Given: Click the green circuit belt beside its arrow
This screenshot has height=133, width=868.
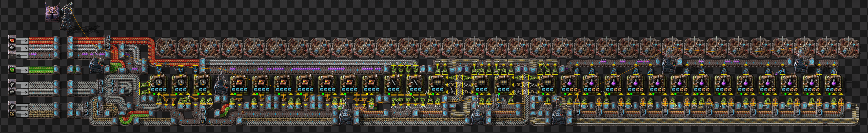Looking at the screenshot, I should (41, 70).
